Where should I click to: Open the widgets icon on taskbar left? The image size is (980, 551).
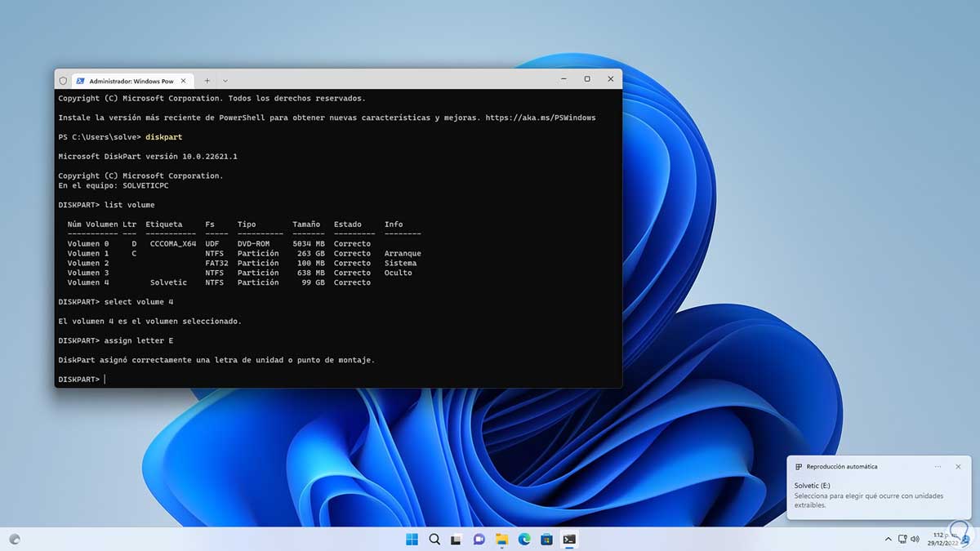pos(15,539)
